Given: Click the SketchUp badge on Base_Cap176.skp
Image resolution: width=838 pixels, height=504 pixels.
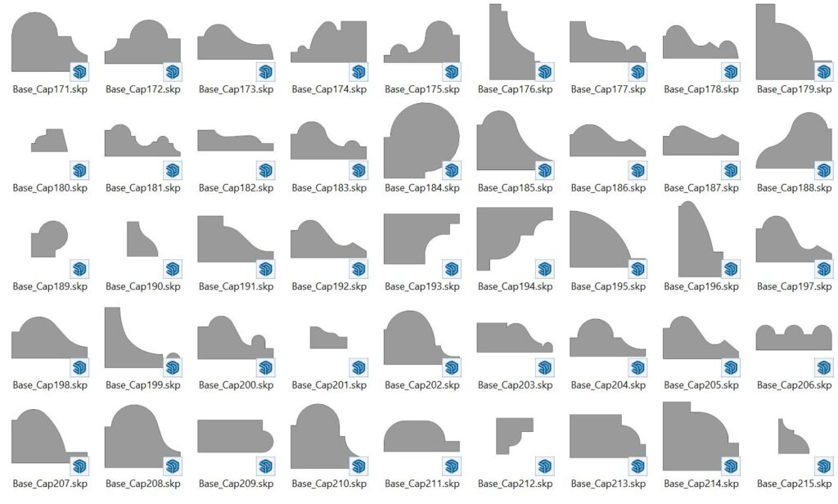Looking at the screenshot, I should pyautogui.click(x=546, y=72).
